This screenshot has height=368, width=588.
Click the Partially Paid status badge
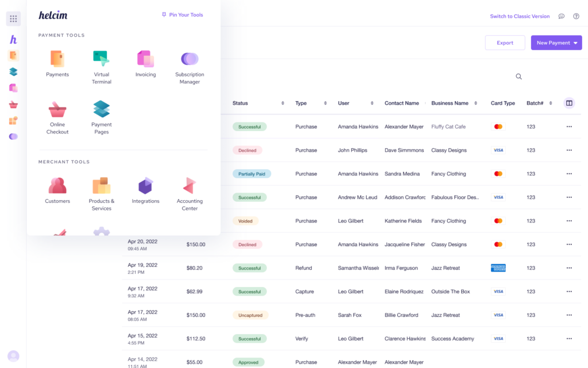[x=252, y=174]
